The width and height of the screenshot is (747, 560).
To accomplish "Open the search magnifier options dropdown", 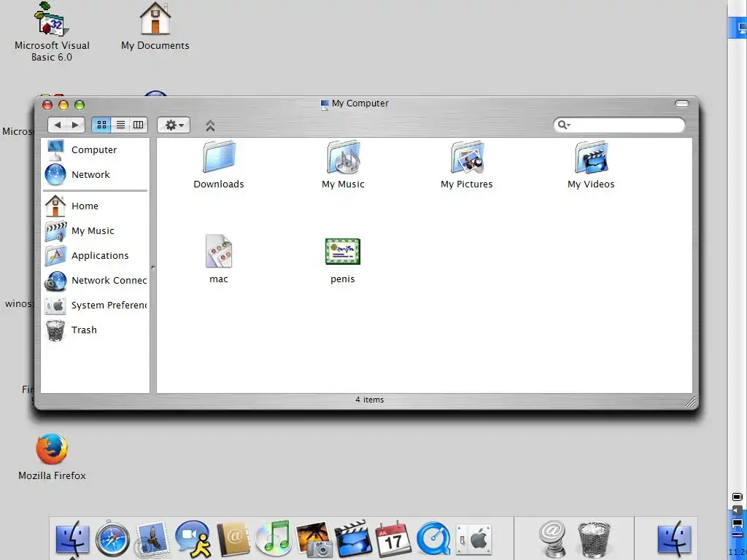I will (x=564, y=125).
